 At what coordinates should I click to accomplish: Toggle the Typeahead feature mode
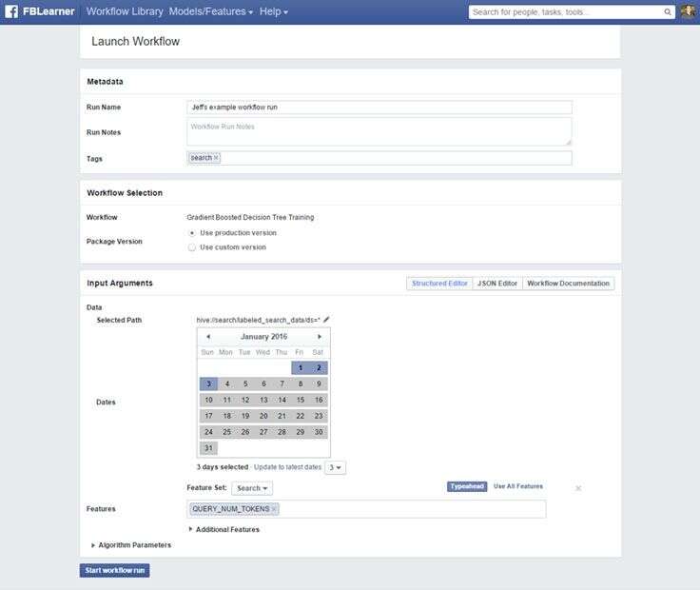click(467, 486)
